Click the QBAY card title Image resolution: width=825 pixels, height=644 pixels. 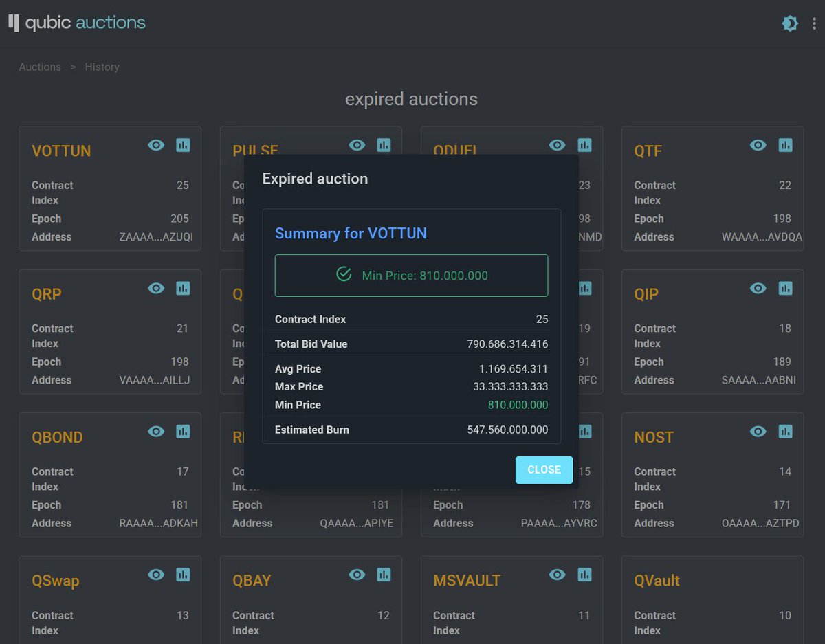252,581
